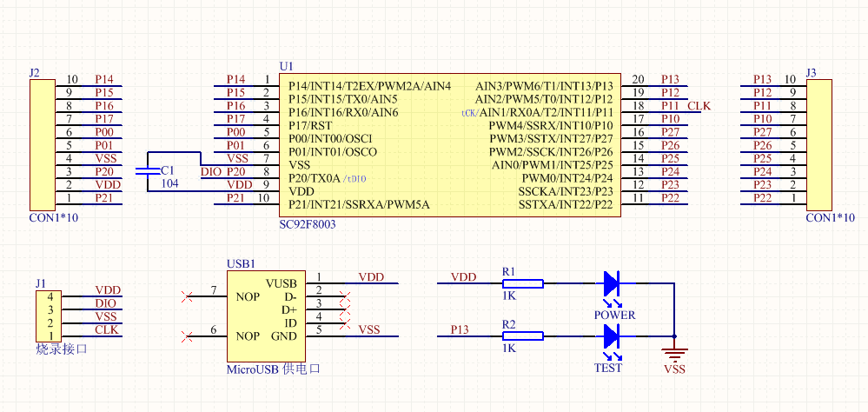The height and width of the screenshot is (412, 868).
Task: Select the PWM0/INT24/P24 pin name
Action: tap(567, 178)
